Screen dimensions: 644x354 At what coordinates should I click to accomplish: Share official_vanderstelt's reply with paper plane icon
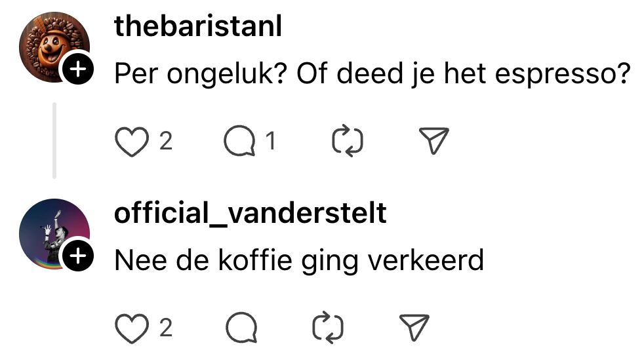tap(414, 328)
